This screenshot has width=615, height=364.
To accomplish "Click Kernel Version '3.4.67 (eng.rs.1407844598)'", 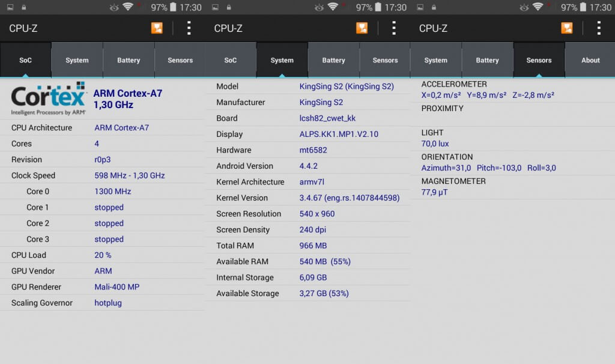I will pyautogui.click(x=350, y=198).
